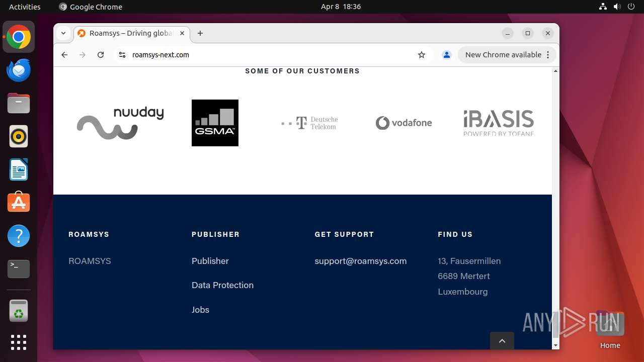Click the vodafone customer logo
Screen dimensions: 644x362
point(404,123)
